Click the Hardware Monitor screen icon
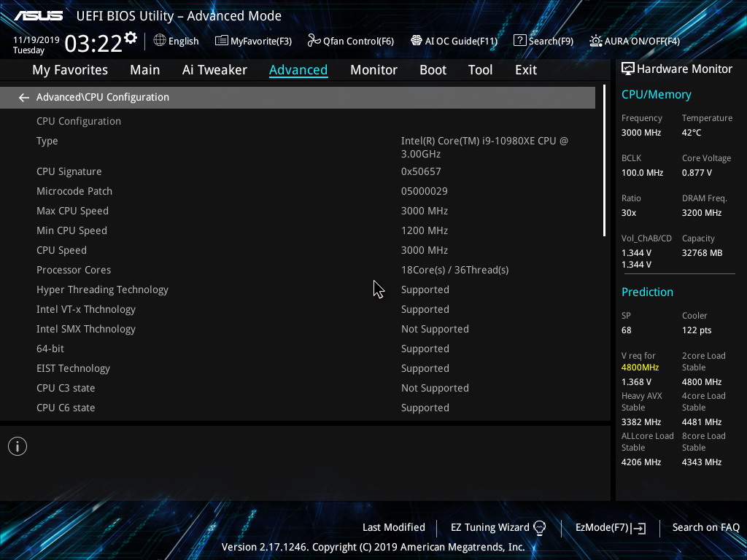The image size is (747, 560). click(628, 69)
